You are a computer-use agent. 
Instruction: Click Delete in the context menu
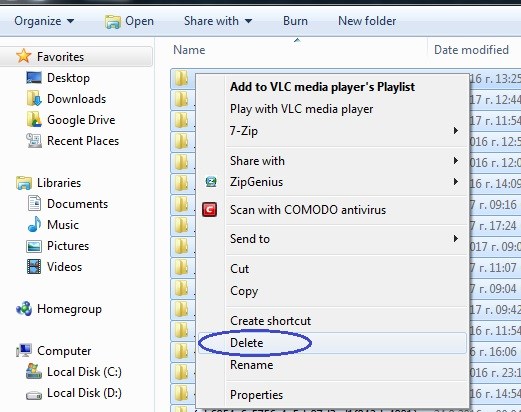(x=246, y=343)
